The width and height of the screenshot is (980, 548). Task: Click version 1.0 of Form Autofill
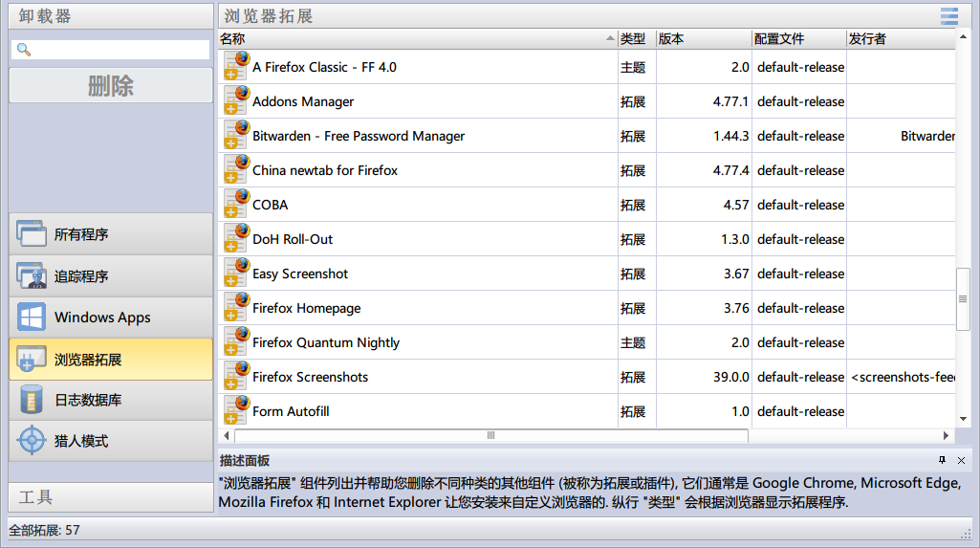740,411
